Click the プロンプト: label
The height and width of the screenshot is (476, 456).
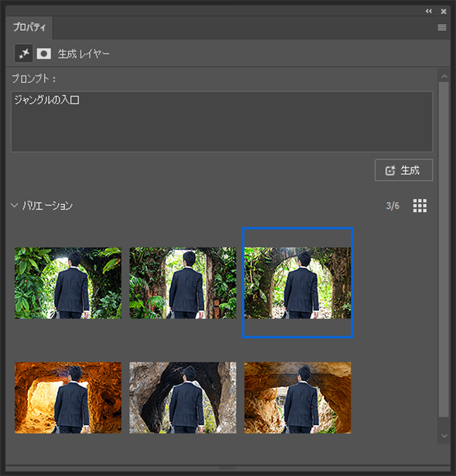point(34,78)
